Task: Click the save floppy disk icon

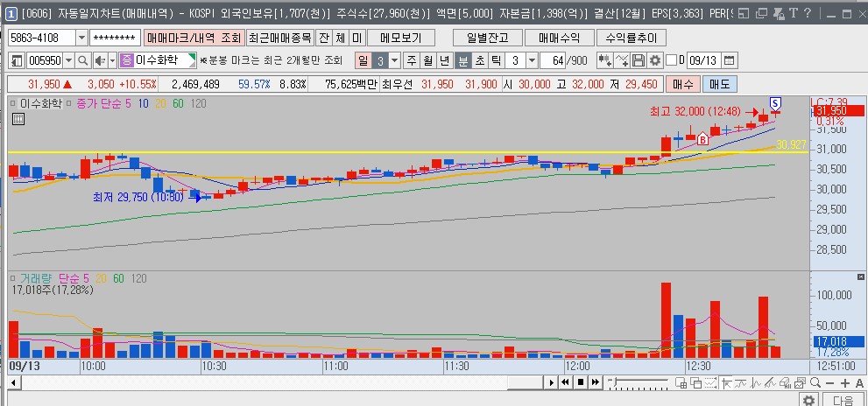Action: click(x=639, y=60)
